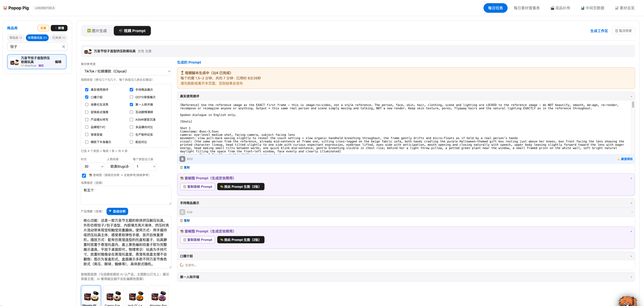This screenshot has height=306, width=644.
Task: Click the 生成工作区 link
Action: (599, 31)
